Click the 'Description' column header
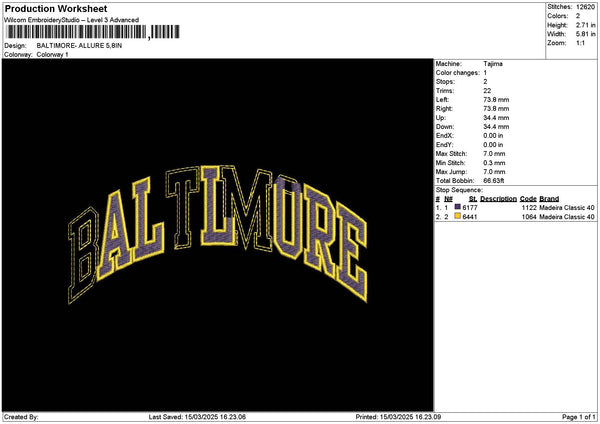 click(x=498, y=199)
